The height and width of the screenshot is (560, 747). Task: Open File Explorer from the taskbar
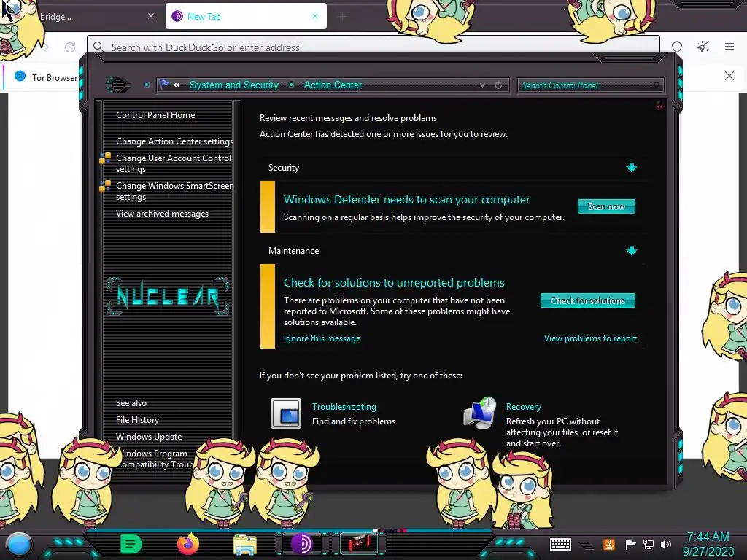click(245, 545)
